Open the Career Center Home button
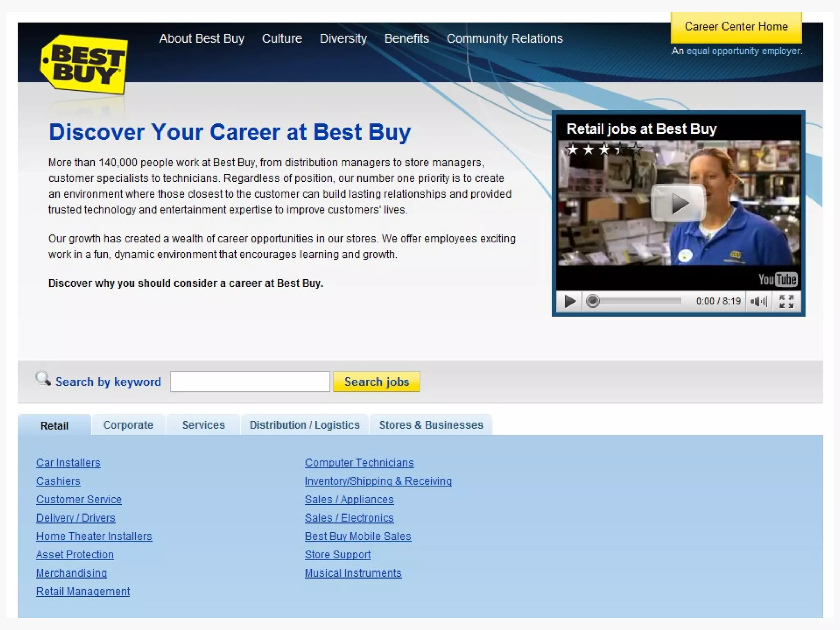The width and height of the screenshot is (840, 630). [736, 27]
